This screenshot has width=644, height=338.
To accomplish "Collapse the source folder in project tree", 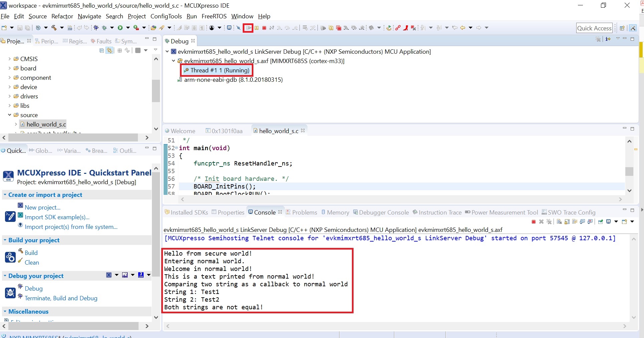I will (x=9, y=115).
